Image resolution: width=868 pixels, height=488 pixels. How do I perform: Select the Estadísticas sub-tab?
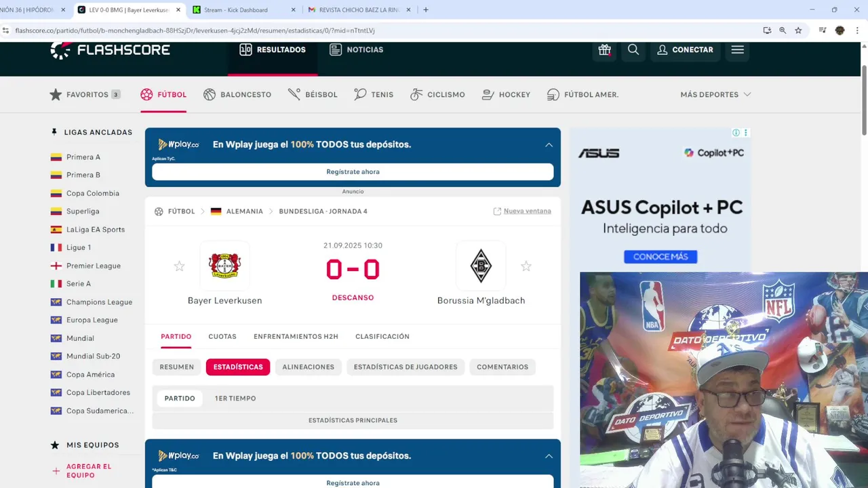click(238, 367)
